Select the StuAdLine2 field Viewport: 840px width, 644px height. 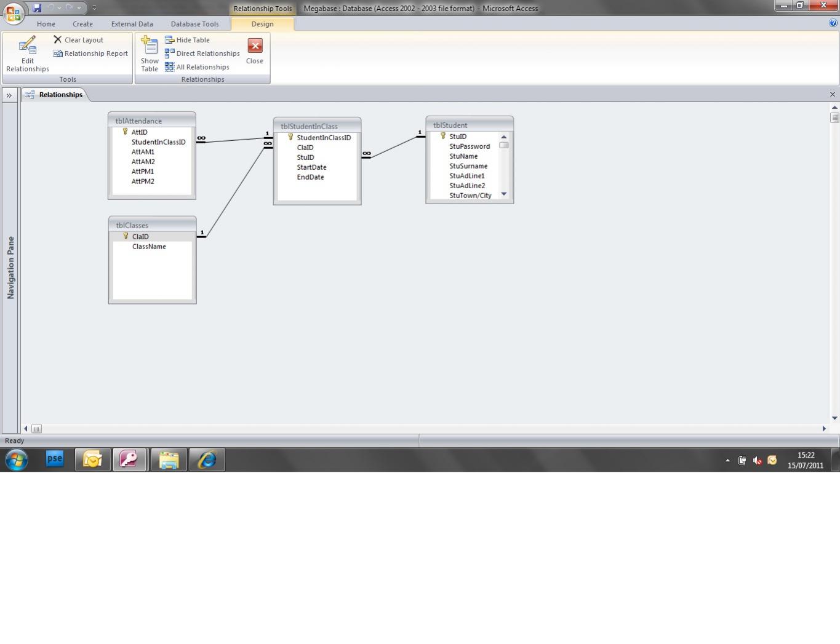tap(467, 186)
